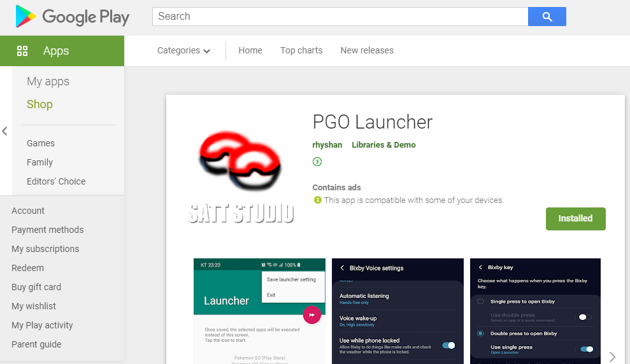Open the Categories dropdown

click(x=183, y=50)
